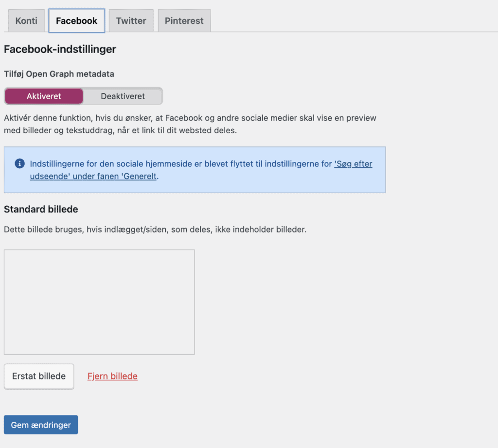The height and width of the screenshot is (448, 498).
Task: Click the text 'Dette billede bruges, hvis indlægget/siden'
Action: [86, 230]
